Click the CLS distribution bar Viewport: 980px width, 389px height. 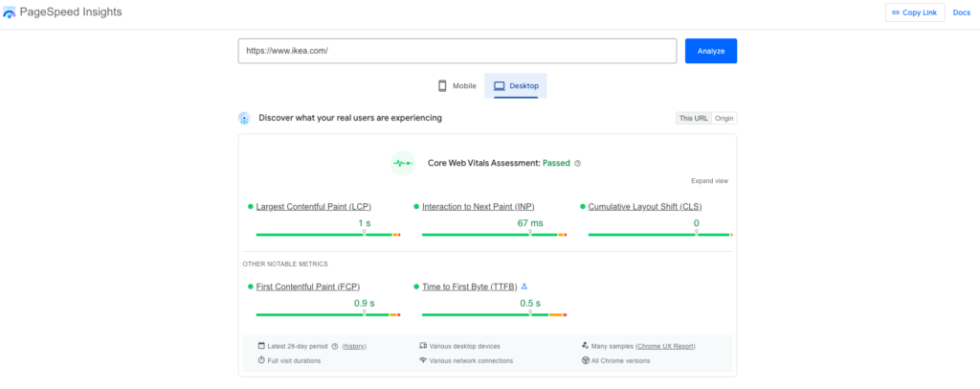tap(660, 235)
